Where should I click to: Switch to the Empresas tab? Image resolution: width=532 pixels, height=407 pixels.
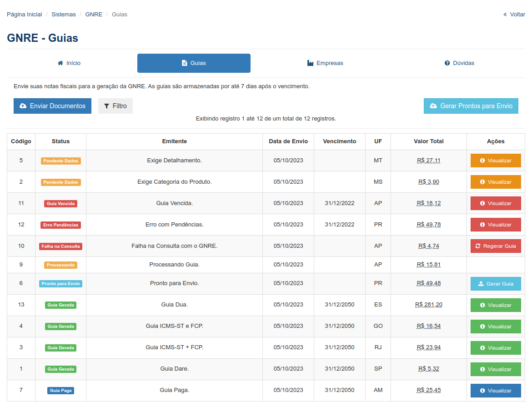click(325, 63)
